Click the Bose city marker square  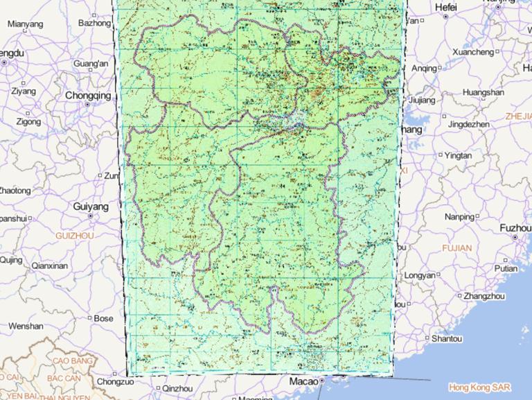tap(90, 318)
